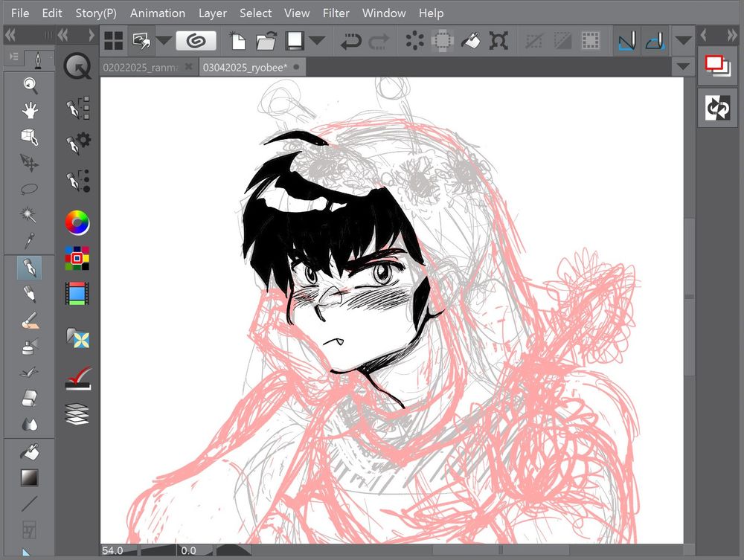Screen dimensions: 744x560
Task: Select the ellipse Selection tool
Action: coord(30,189)
